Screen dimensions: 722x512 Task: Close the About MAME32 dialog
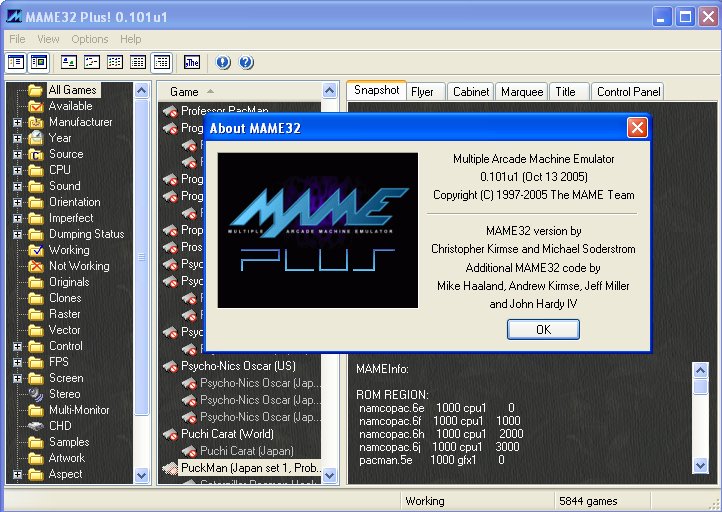637,128
